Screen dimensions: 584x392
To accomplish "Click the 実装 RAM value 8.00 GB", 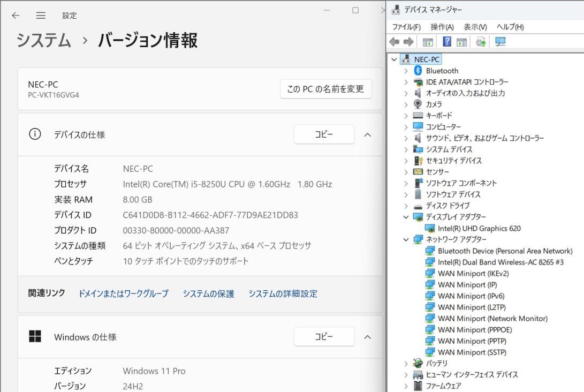I will click(138, 200).
